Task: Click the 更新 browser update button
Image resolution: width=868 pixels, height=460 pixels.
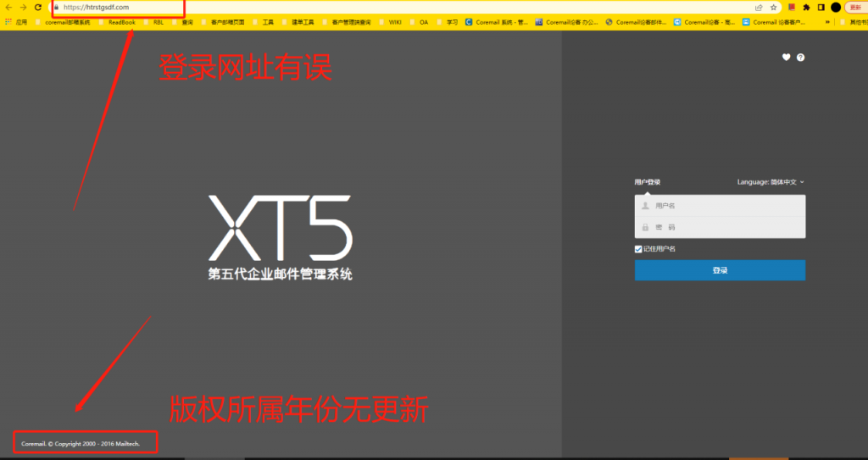Action: 856,7
